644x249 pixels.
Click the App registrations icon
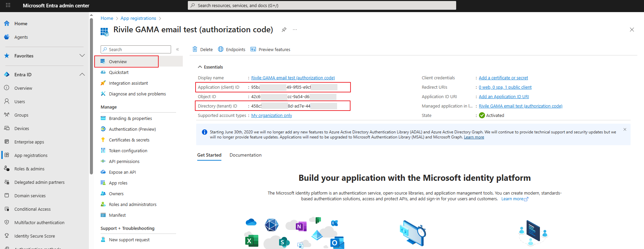pos(7,155)
